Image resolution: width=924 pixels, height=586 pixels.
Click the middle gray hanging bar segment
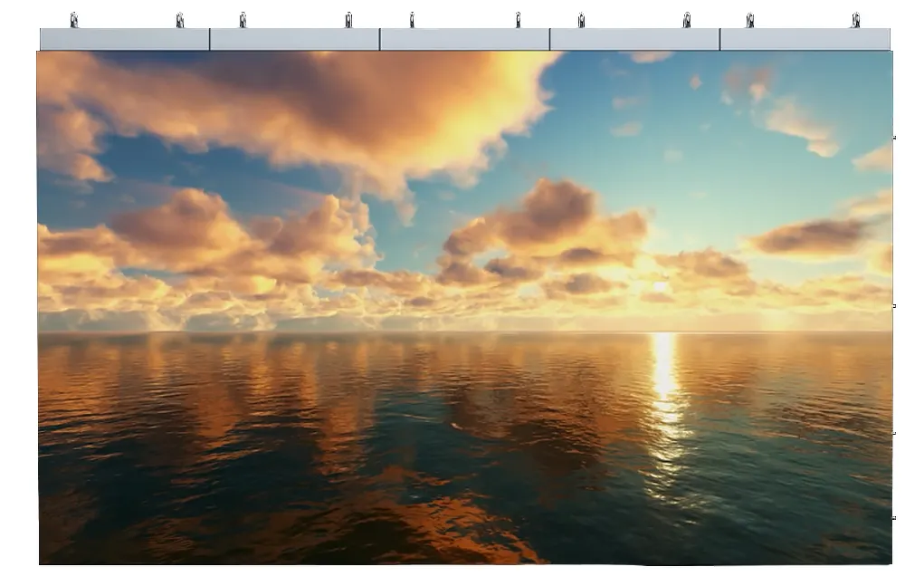pyautogui.click(x=464, y=39)
